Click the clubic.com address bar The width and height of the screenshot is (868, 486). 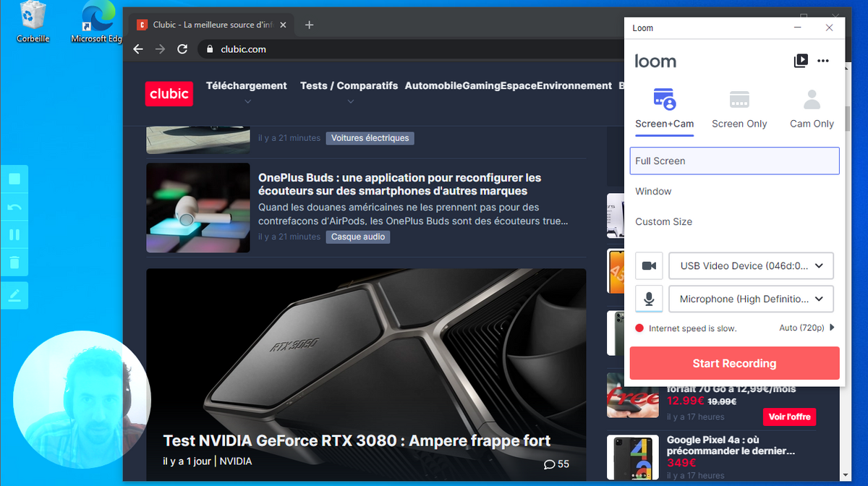pos(412,49)
